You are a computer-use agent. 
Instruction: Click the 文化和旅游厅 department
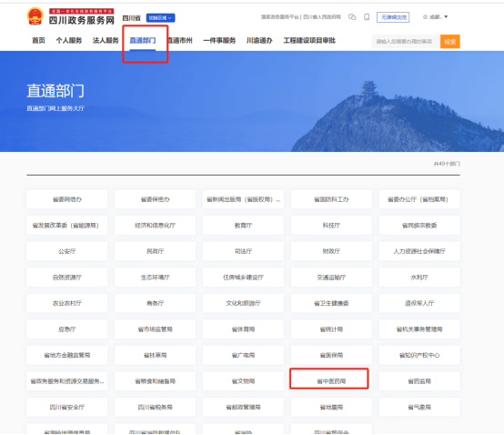click(243, 303)
